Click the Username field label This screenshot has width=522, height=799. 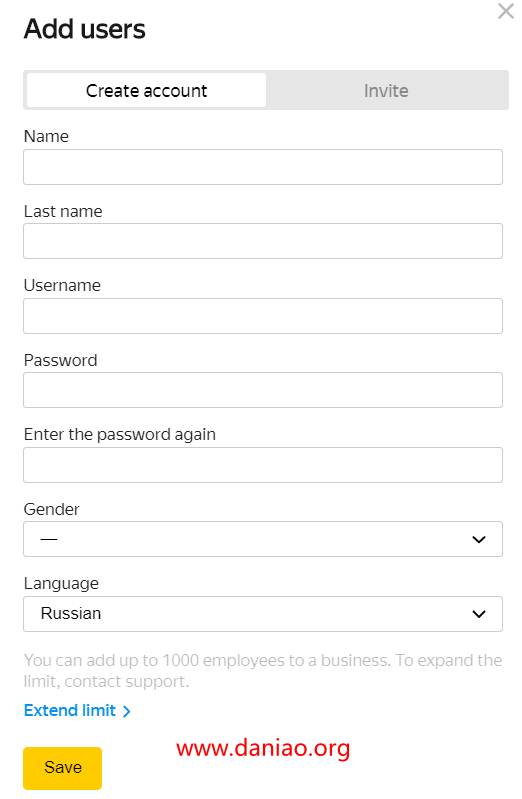coord(62,285)
